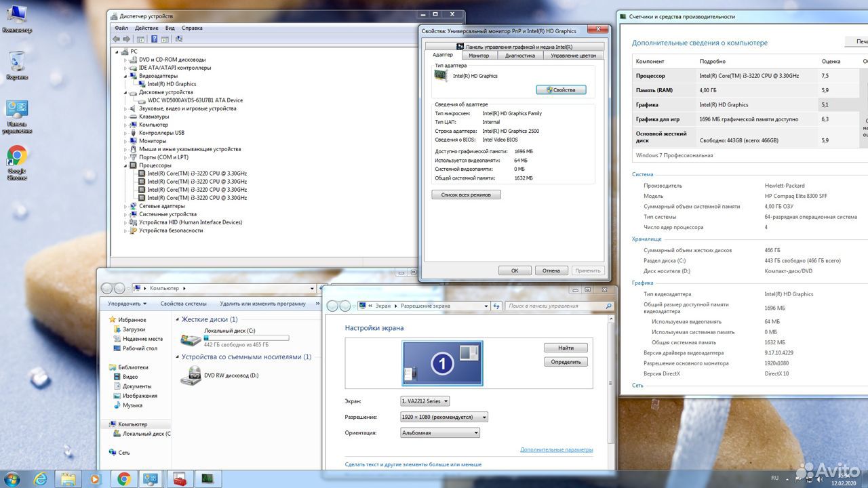Click the control panel search field

[x=559, y=306]
